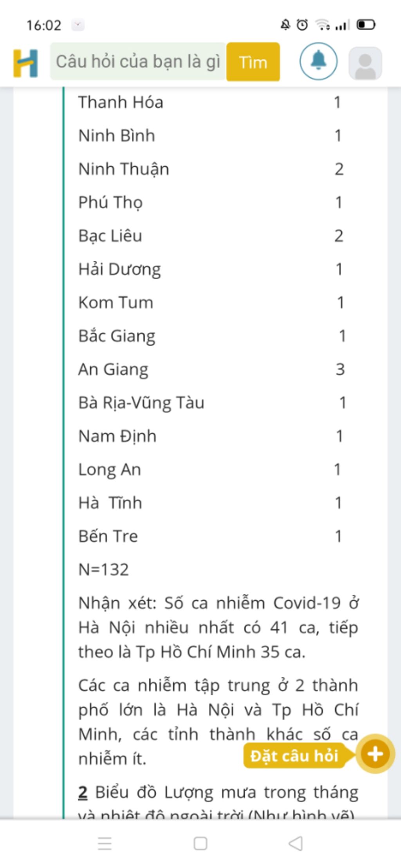Tap the Android home square button
This screenshot has height=868, width=401.
200,844
